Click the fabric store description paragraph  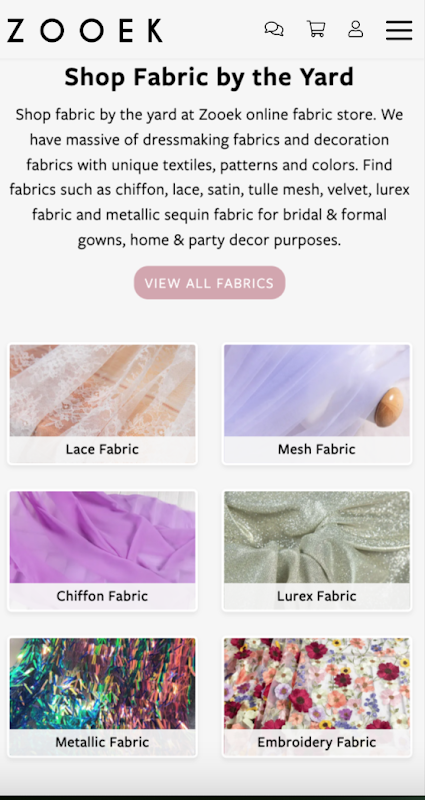[209, 177]
